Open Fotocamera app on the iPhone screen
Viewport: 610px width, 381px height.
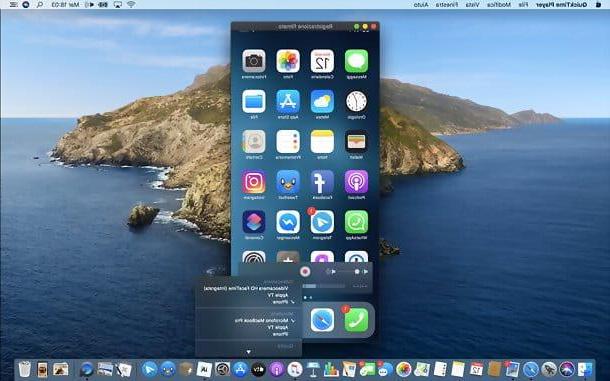254,61
